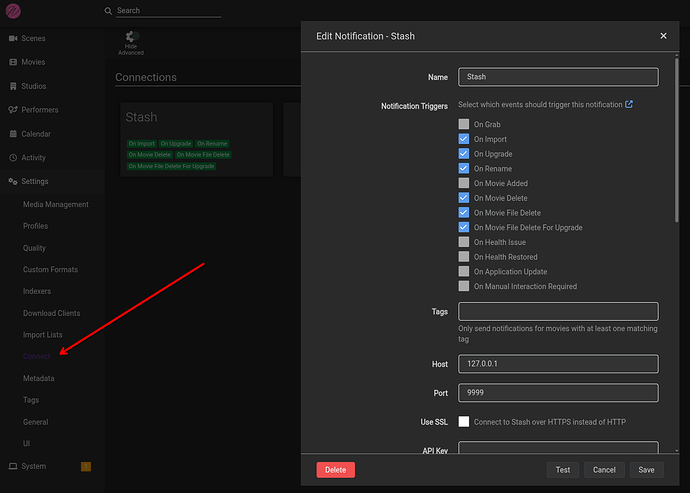This screenshot has width=690, height=493.
Task: Toggle Hide Advanced gear icon
Action: click(x=131, y=38)
